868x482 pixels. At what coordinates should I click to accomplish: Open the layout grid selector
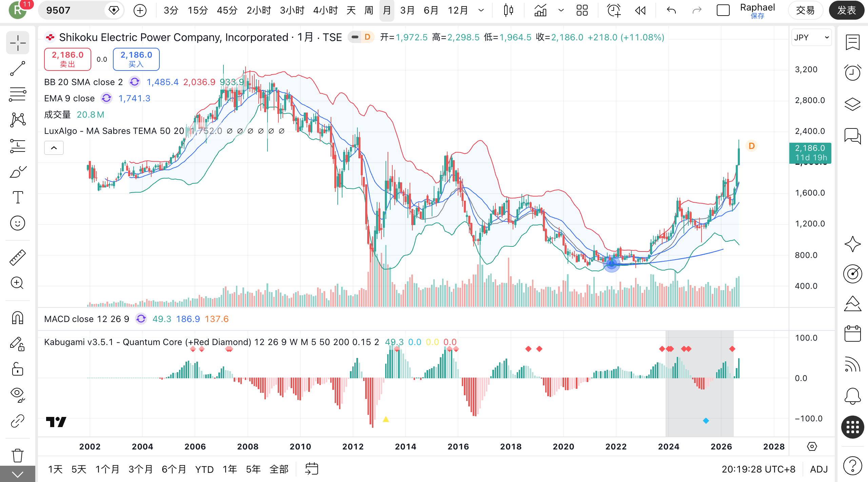582,11
